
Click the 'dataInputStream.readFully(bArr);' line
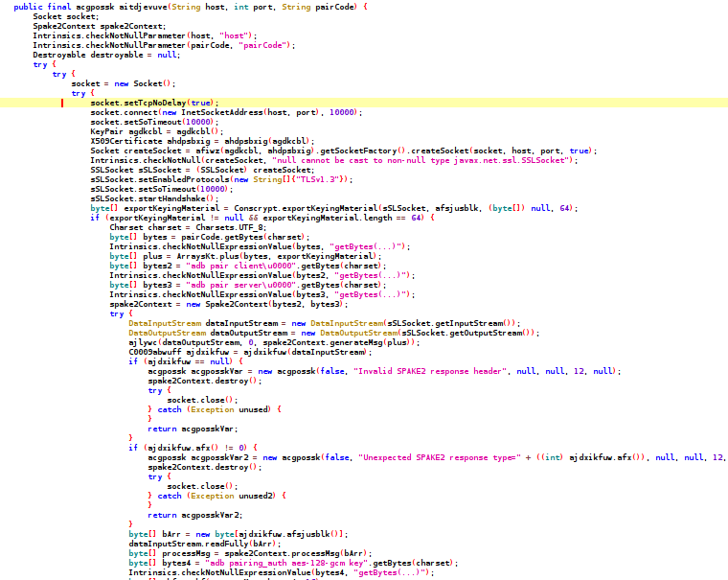click(x=205, y=545)
